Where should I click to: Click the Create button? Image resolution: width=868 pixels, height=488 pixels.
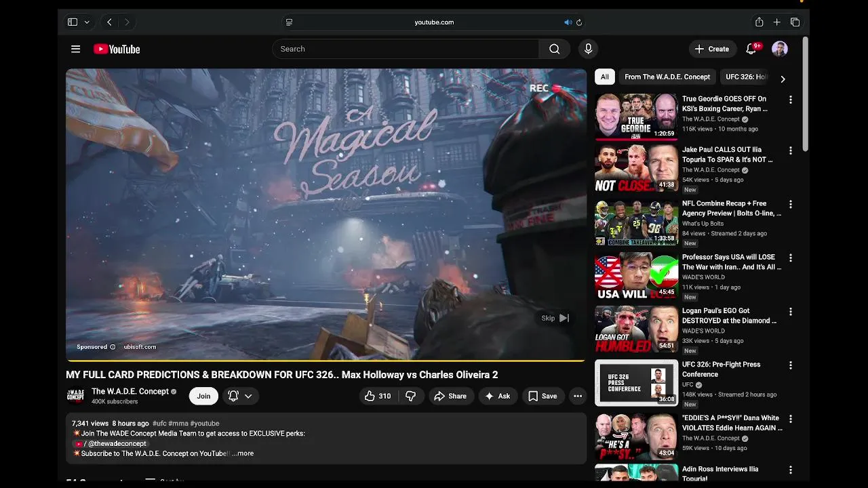pos(711,49)
